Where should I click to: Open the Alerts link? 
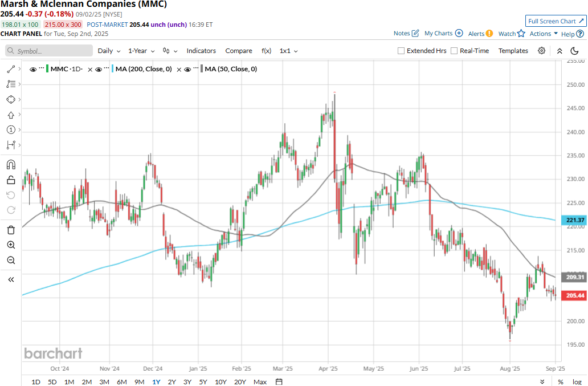point(476,34)
